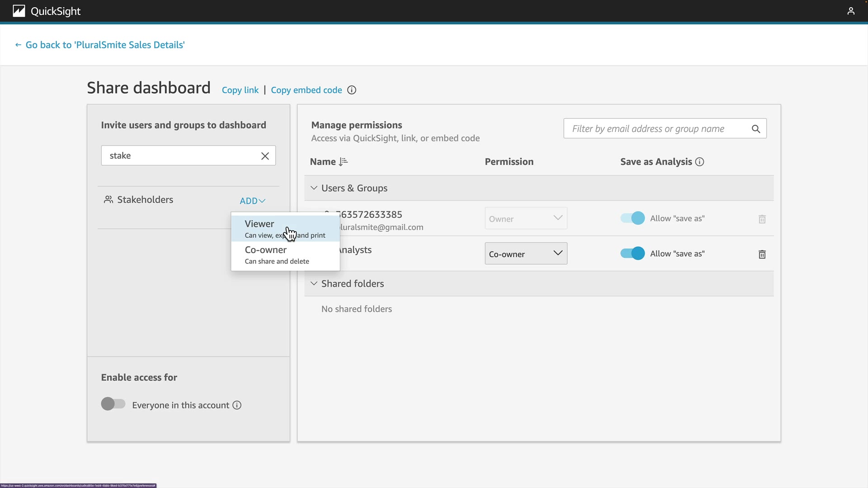
Task: Click the Copy link link
Action: pos(240,90)
